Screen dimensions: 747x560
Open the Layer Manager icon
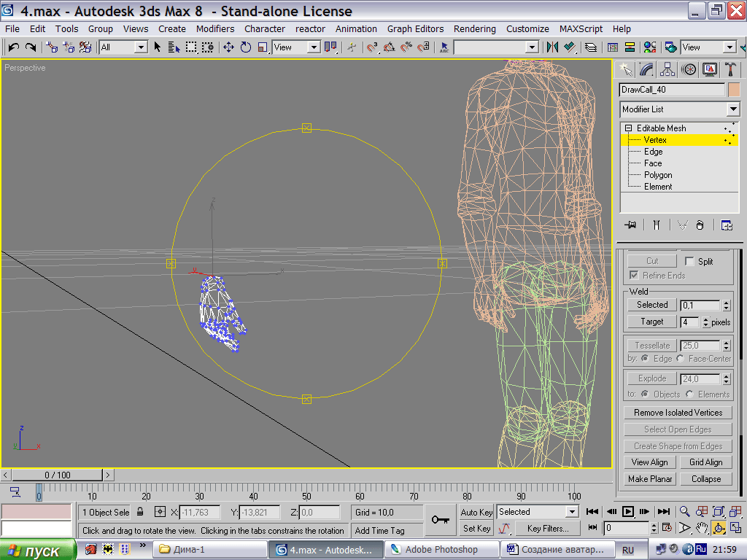(x=591, y=47)
